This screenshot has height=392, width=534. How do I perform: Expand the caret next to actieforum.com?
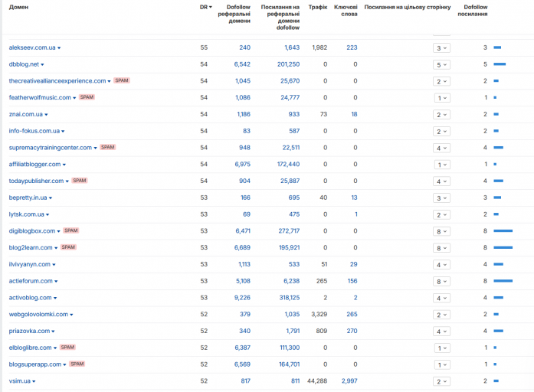[x=56, y=282]
